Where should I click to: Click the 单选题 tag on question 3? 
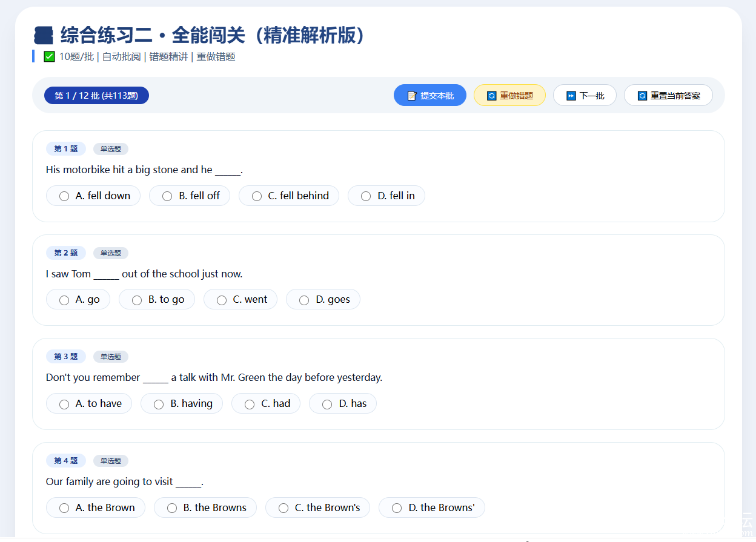[x=111, y=357]
